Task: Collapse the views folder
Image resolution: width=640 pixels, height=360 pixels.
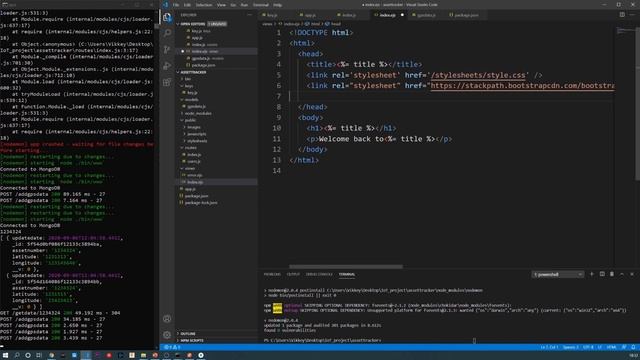Action: [189, 168]
